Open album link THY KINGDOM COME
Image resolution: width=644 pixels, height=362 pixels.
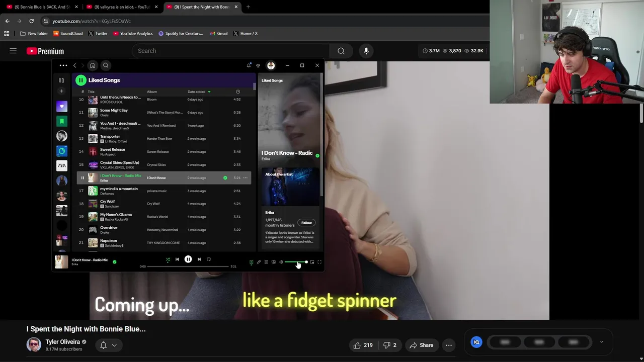[x=163, y=243]
